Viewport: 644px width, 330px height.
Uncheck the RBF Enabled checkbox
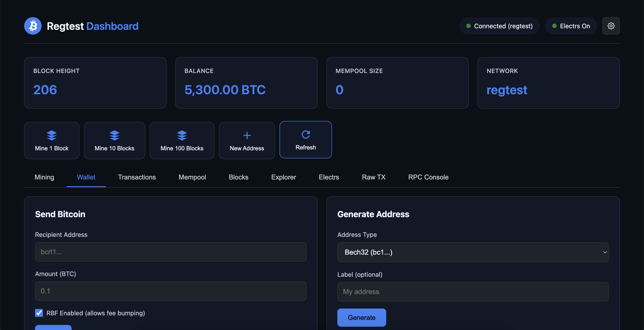[39, 313]
